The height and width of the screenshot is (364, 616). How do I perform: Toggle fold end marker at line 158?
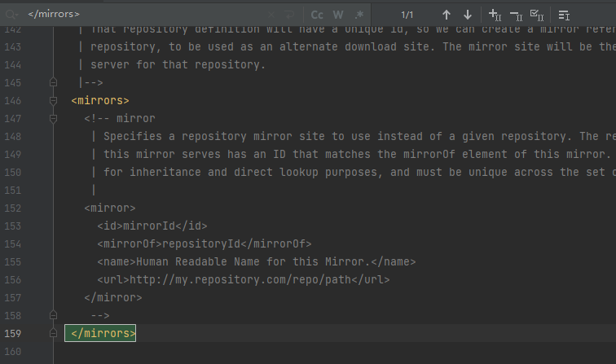click(54, 315)
